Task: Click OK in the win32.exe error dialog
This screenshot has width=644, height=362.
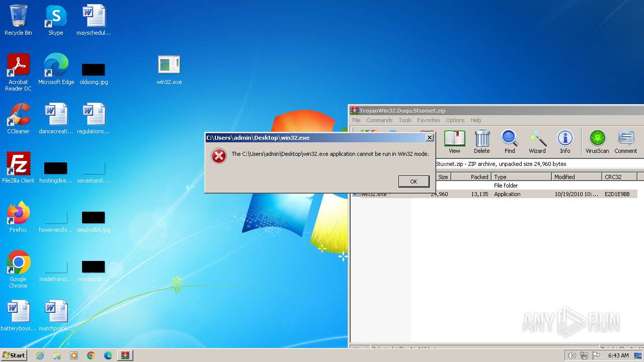Action: click(x=414, y=182)
